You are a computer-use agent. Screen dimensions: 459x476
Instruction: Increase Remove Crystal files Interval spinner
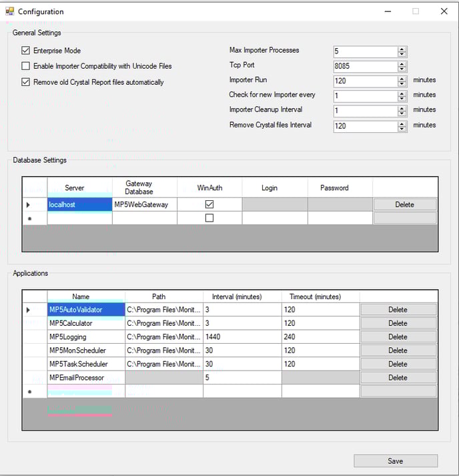coord(402,123)
